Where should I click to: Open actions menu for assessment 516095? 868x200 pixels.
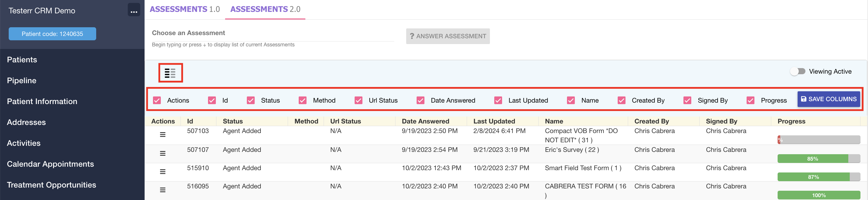click(x=163, y=190)
